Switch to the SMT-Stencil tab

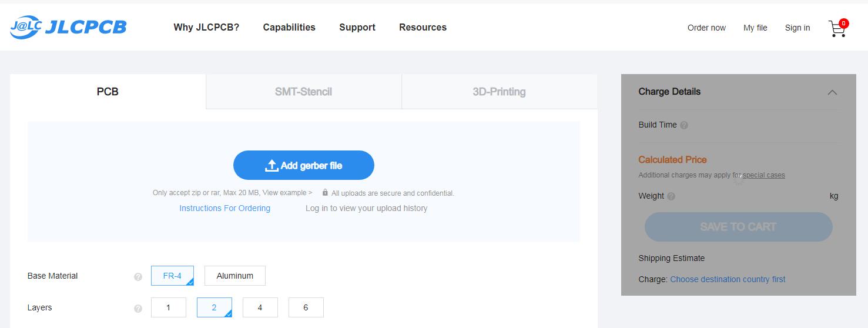point(304,92)
